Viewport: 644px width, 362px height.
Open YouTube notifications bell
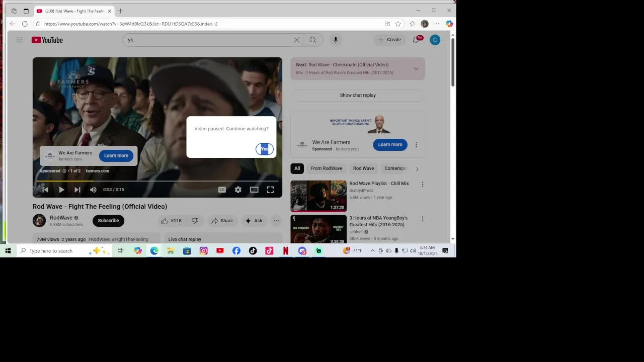coord(416,40)
